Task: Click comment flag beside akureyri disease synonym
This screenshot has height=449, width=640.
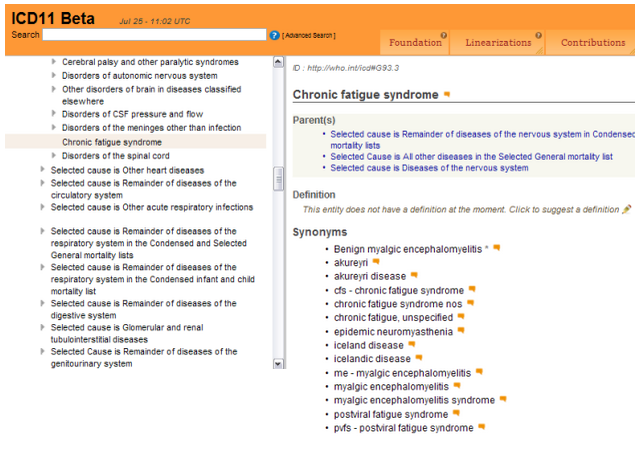Action: click(x=414, y=276)
